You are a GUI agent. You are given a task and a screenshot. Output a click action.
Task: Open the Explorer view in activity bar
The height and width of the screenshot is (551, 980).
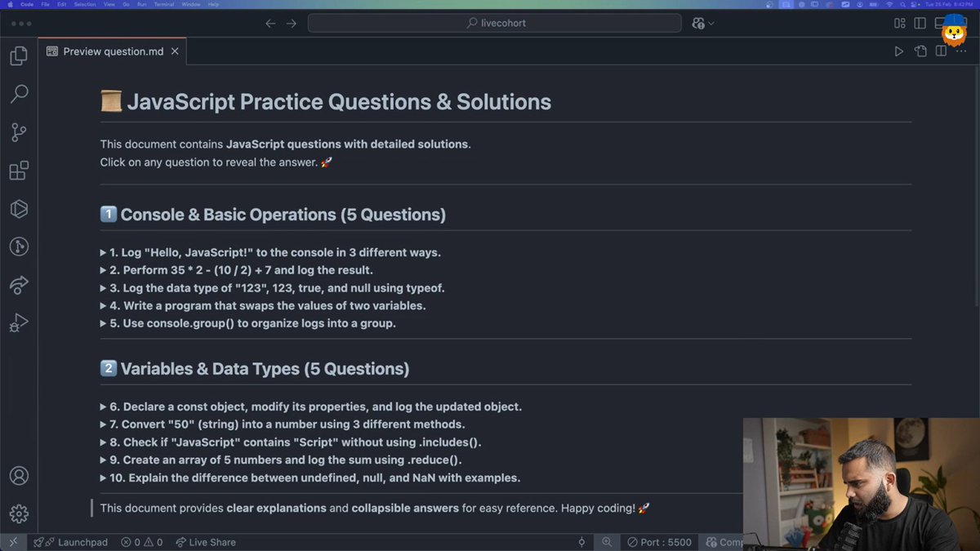(19, 56)
